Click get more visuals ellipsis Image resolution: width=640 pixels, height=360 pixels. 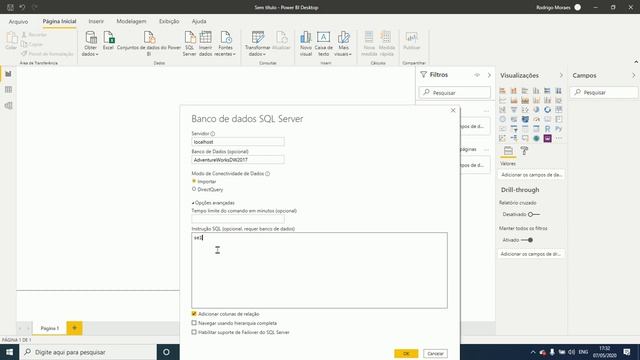[x=558, y=138]
